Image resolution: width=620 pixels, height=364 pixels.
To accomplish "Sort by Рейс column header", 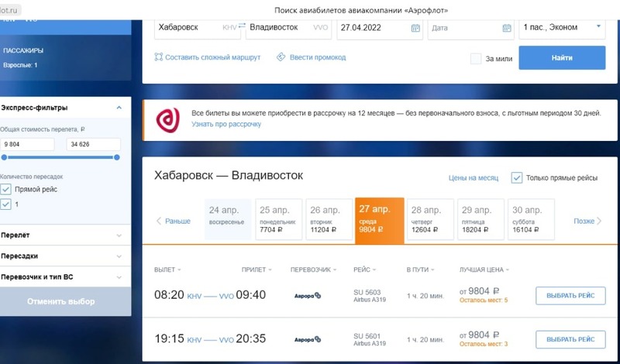I will [x=364, y=270].
